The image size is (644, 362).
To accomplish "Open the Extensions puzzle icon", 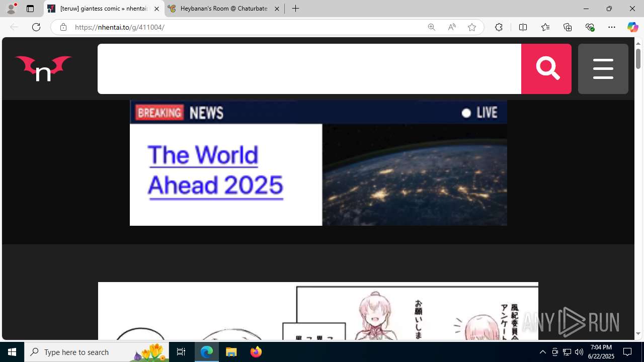I will coord(499,27).
